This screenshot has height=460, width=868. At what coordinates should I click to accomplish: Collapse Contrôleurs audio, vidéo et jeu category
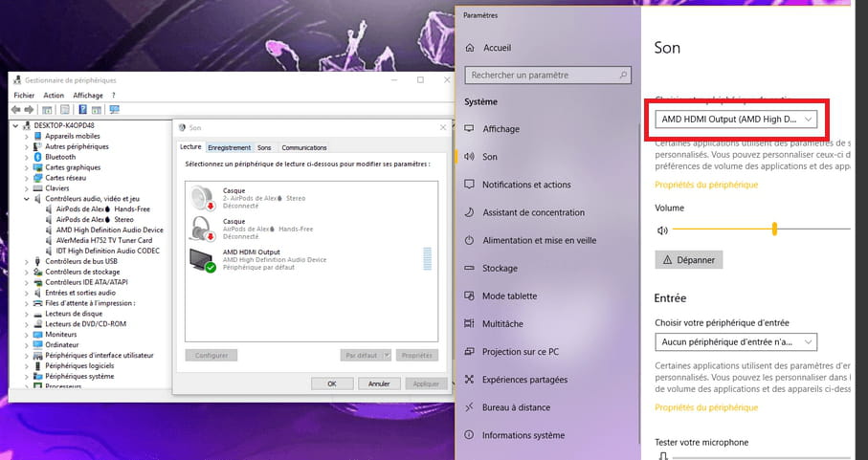click(27, 199)
